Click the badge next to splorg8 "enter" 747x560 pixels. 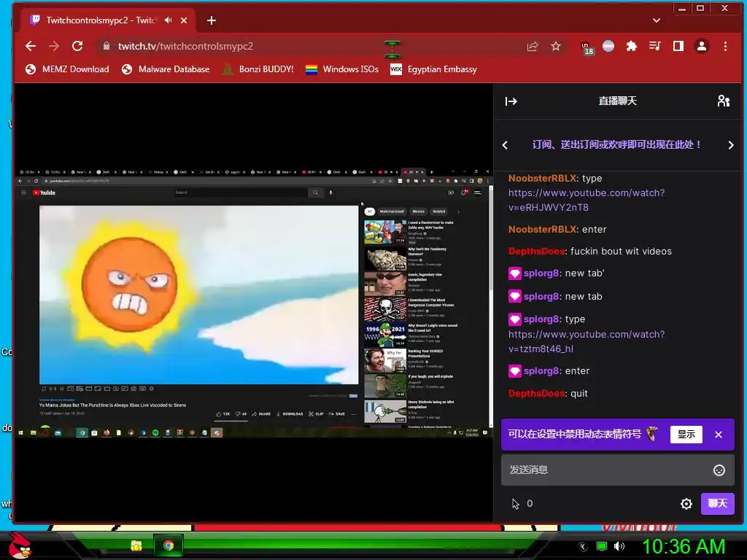pos(514,371)
